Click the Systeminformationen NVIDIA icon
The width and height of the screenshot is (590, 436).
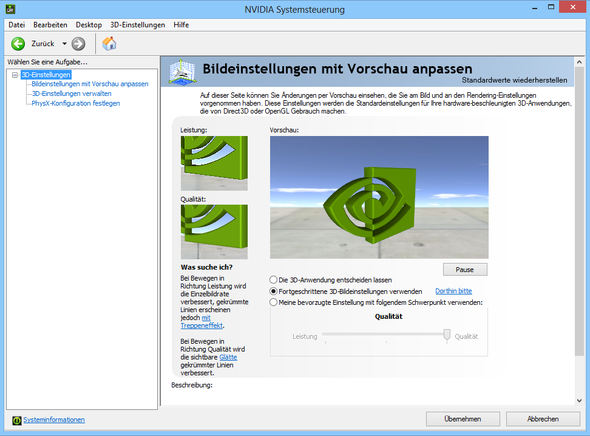point(17,420)
